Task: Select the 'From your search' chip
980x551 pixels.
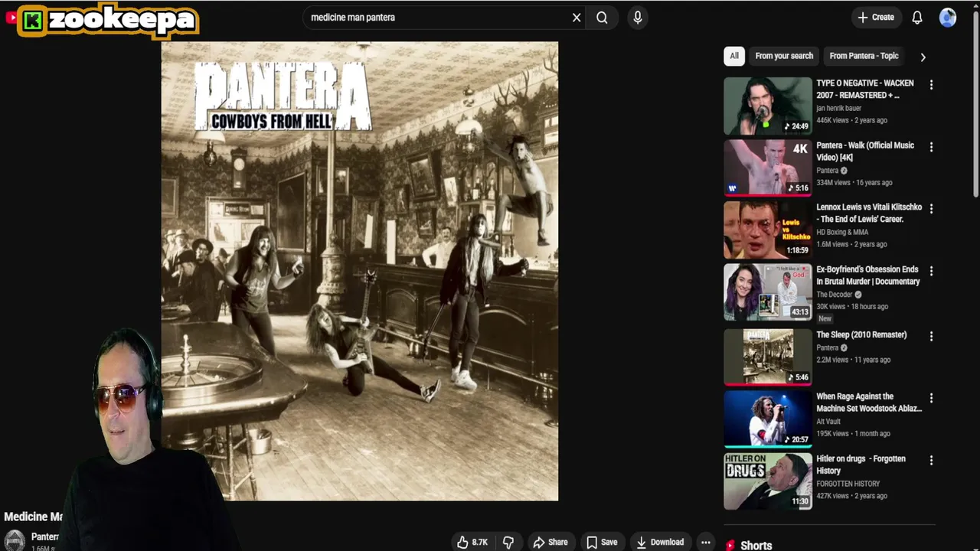Action: click(x=784, y=56)
